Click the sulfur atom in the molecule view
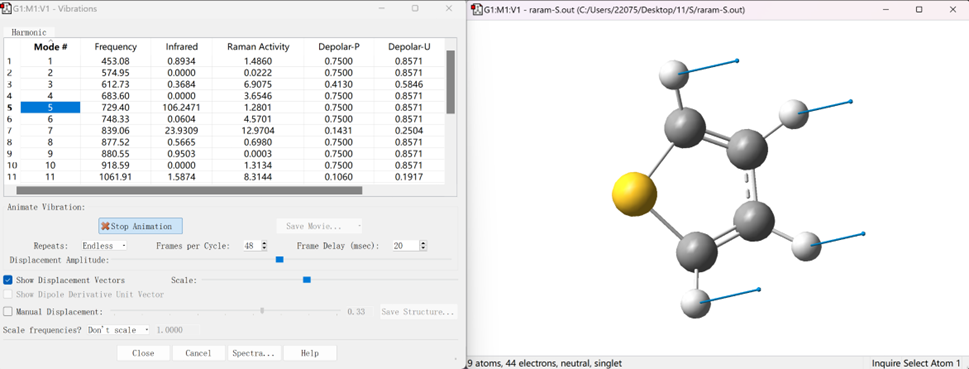This screenshot has width=969, height=369. coord(634,195)
